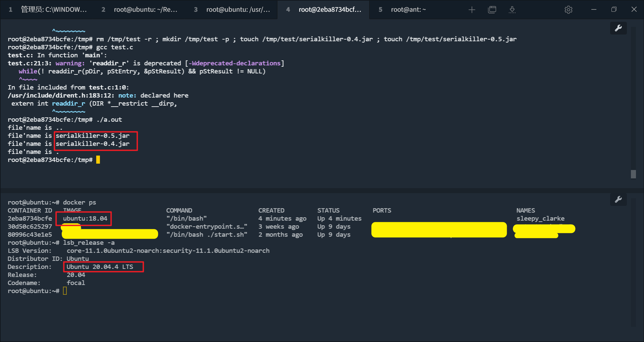The image size is (644, 342).
Task: Click container name 'sleepy_clarke'
Action: (x=540, y=219)
